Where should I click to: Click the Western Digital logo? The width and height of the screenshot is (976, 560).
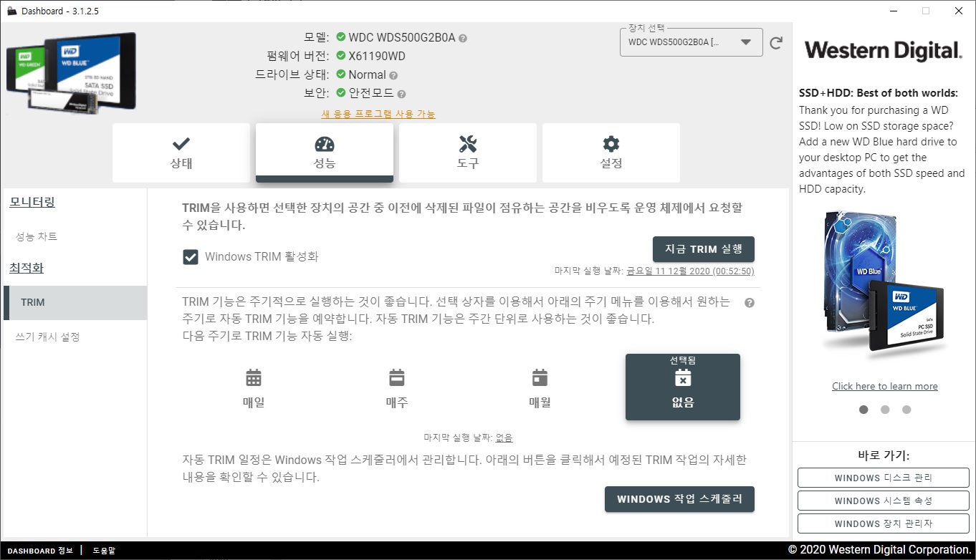point(883,51)
